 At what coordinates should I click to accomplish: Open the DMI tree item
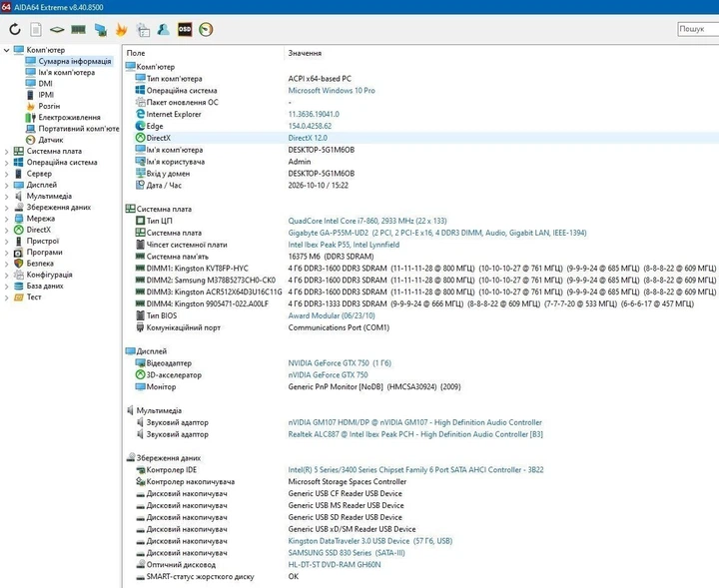pos(45,84)
